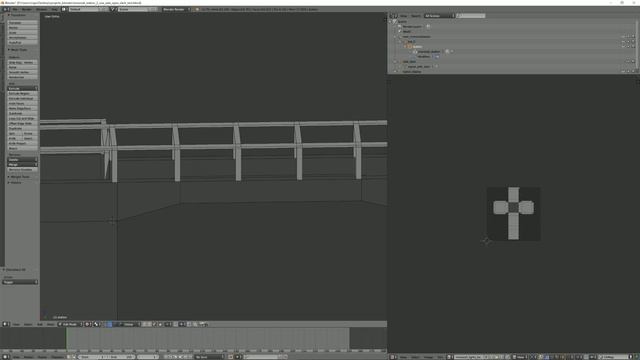Click Loop Cut and Slide button
This screenshot has height=360, width=640.
point(22,118)
